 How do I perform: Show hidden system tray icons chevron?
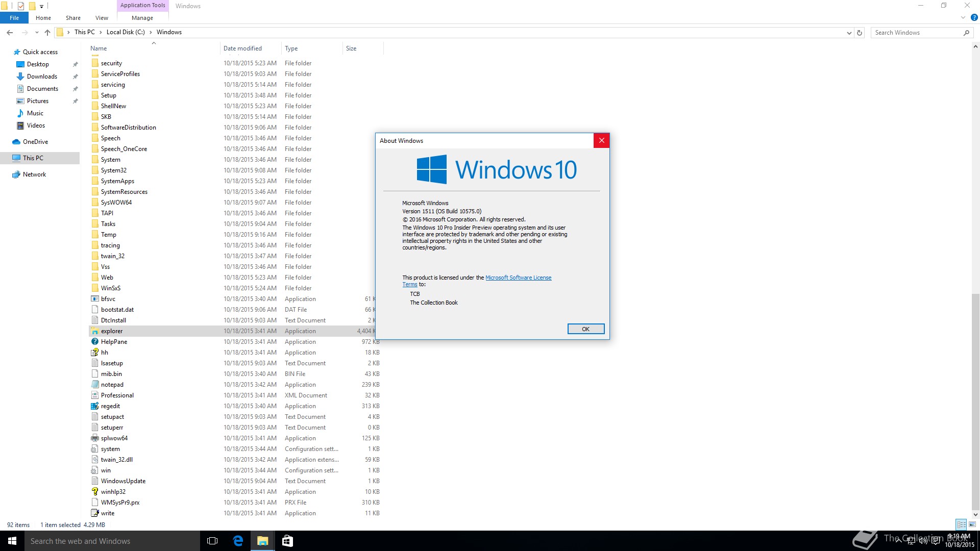[x=898, y=541]
